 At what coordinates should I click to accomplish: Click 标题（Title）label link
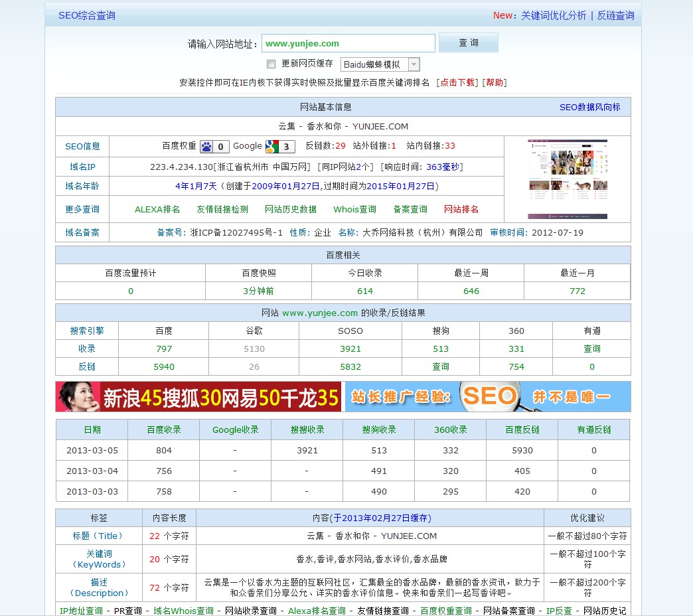pyautogui.click(x=99, y=536)
